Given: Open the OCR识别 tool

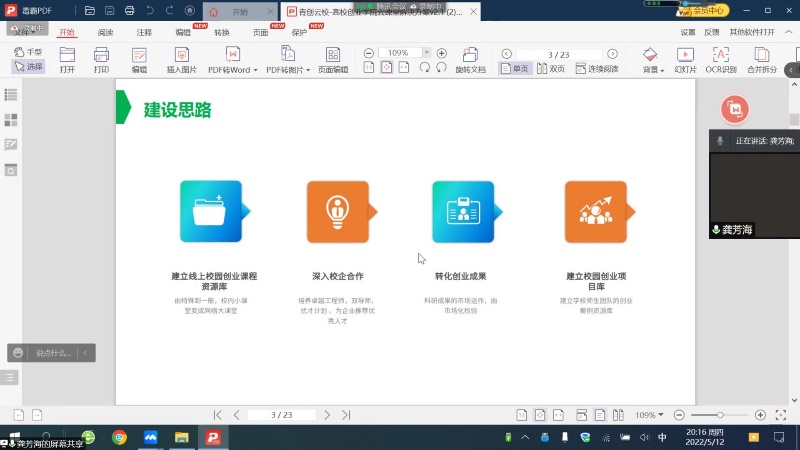Looking at the screenshot, I should (720, 54).
